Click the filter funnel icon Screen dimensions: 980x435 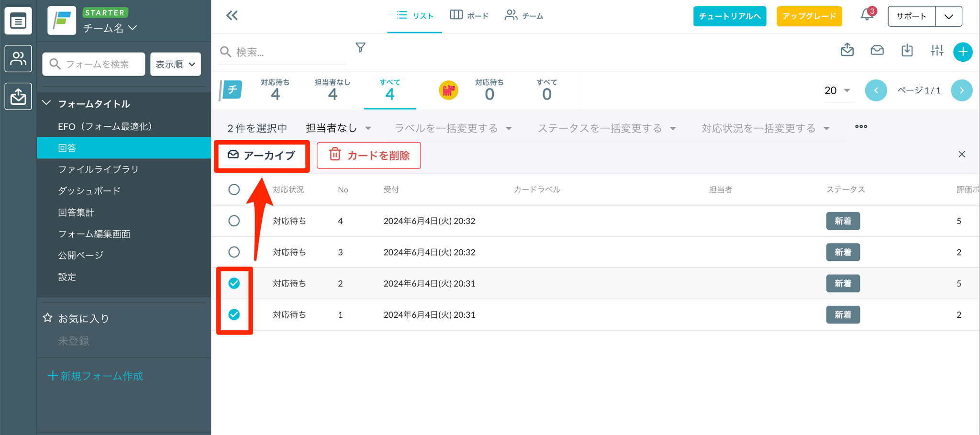click(360, 47)
